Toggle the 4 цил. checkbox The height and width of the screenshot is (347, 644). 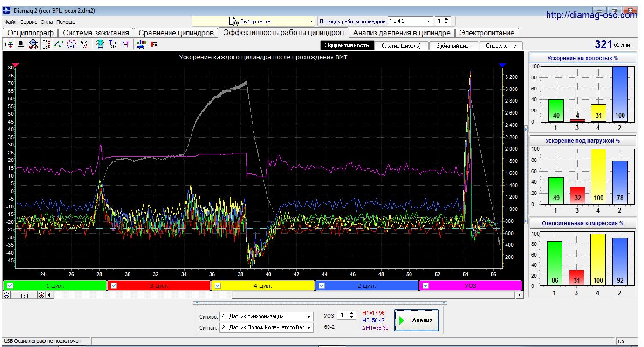point(218,285)
